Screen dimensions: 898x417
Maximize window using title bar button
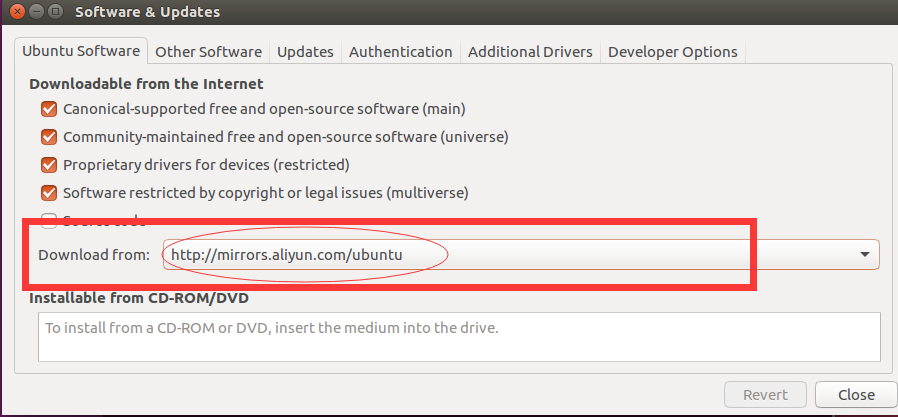click(55, 12)
